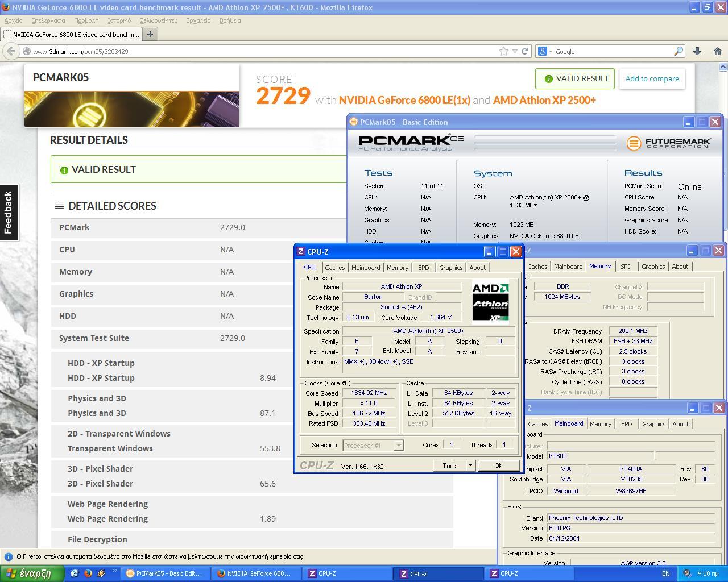Open the Ιστορικό menu

point(119,20)
